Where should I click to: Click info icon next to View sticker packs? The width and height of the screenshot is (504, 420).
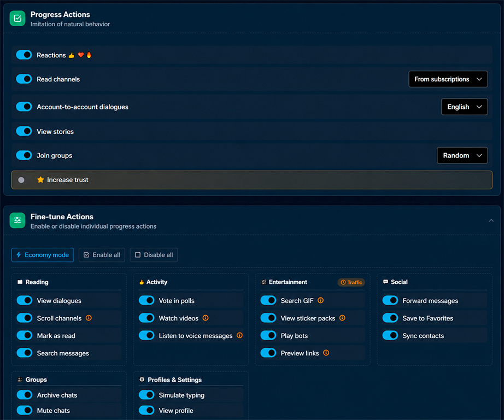coord(342,318)
